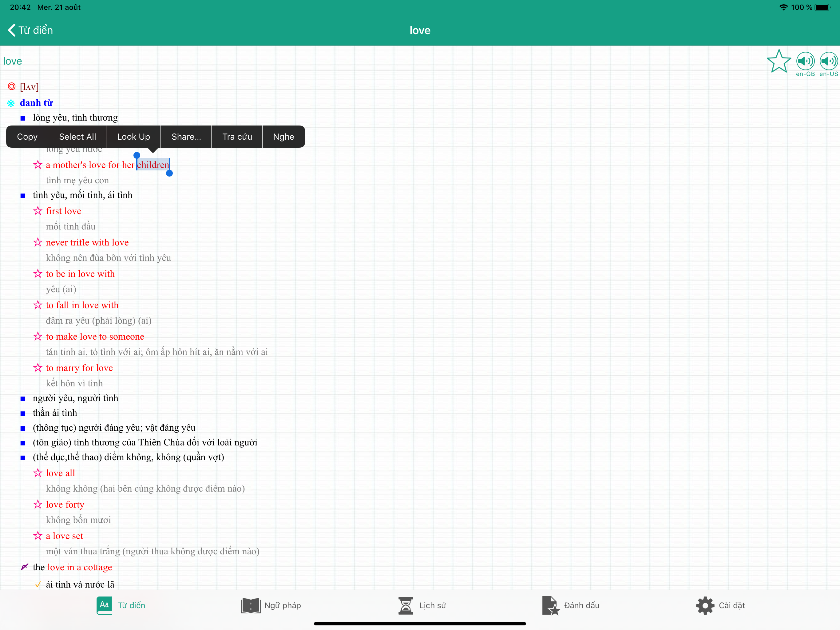Tap the idiom 'the love in a cottage'
This screenshot has height=630, width=840.
73,567
